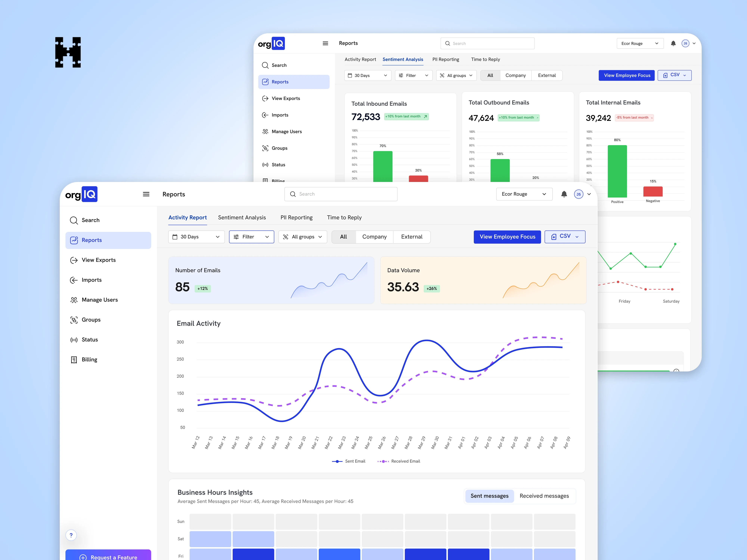The height and width of the screenshot is (560, 747).
Task: Expand the All groups dropdown
Action: (x=302, y=237)
